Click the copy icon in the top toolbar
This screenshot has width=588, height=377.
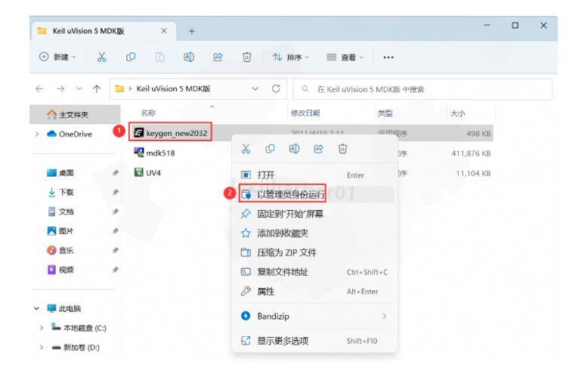point(131,57)
